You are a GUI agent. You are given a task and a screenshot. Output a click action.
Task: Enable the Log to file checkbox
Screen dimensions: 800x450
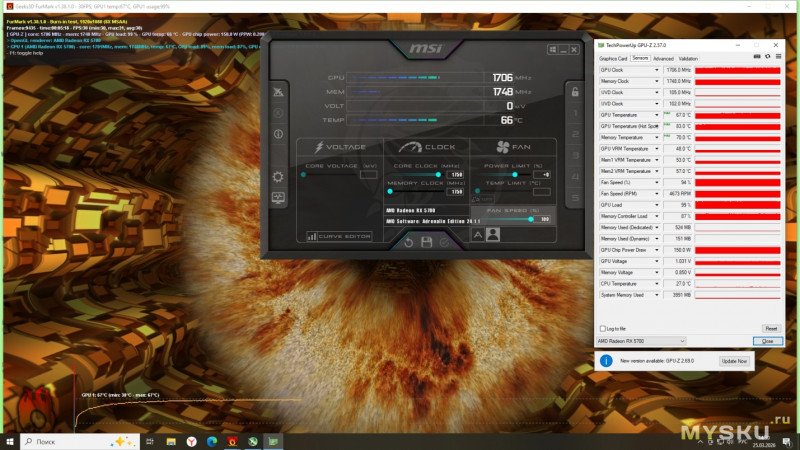click(x=602, y=328)
